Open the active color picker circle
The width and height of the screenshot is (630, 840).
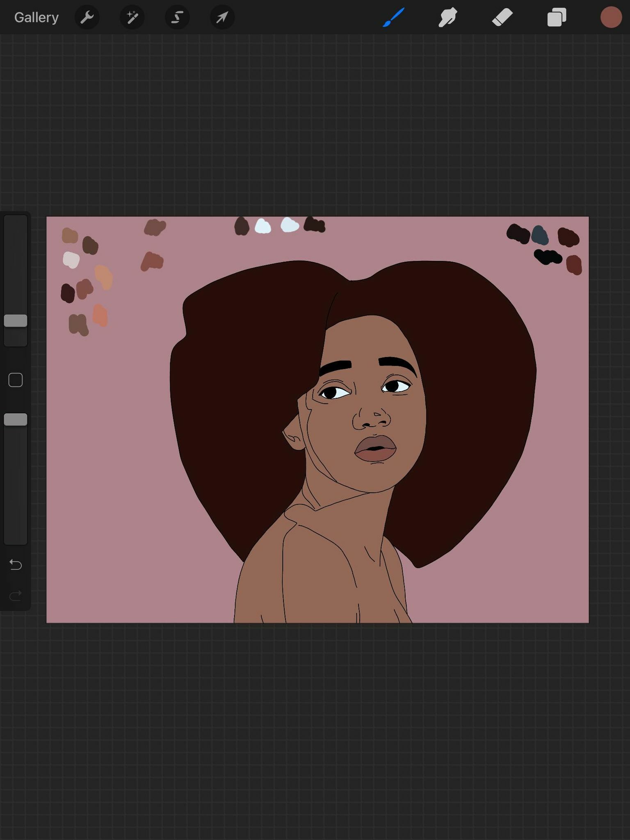pyautogui.click(x=611, y=18)
